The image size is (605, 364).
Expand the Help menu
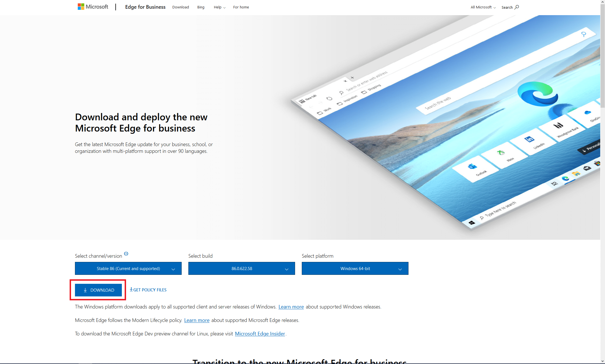220,7
